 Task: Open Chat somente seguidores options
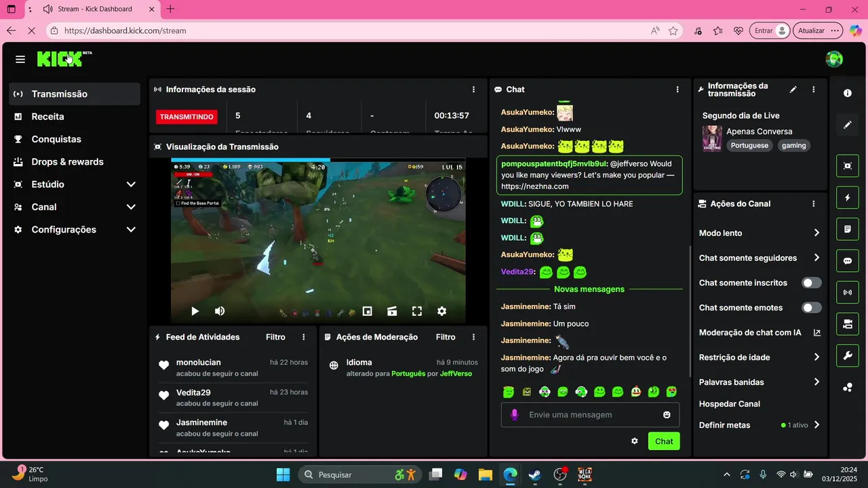coord(759,258)
